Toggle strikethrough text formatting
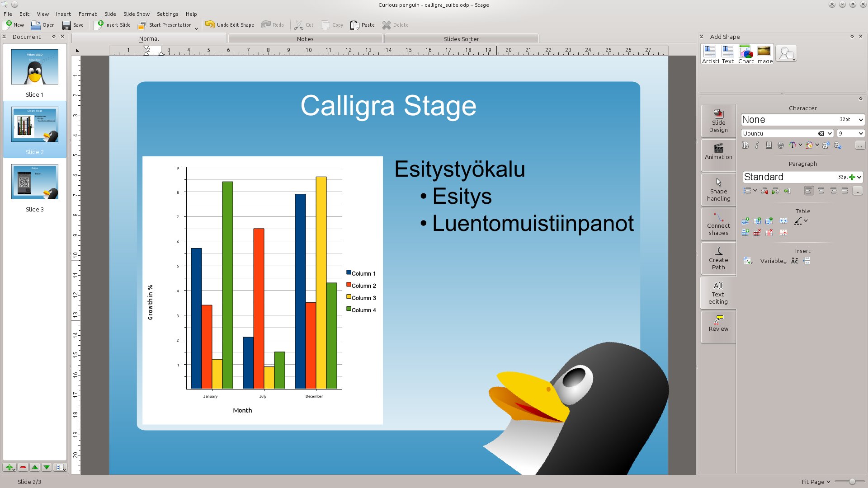The image size is (868, 488). (781, 145)
